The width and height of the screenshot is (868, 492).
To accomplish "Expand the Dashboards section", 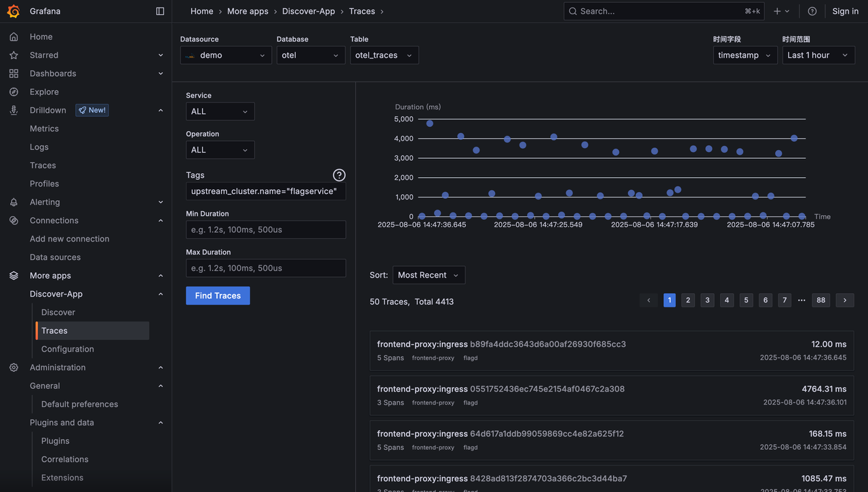I will [x=161, y=73].
